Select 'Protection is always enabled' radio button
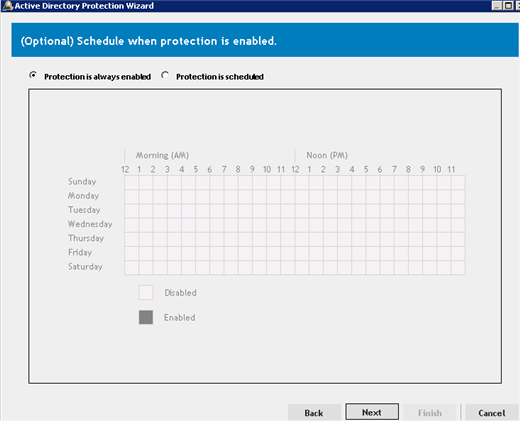Viewport: 520px width, 421px height. pos(33,76)
